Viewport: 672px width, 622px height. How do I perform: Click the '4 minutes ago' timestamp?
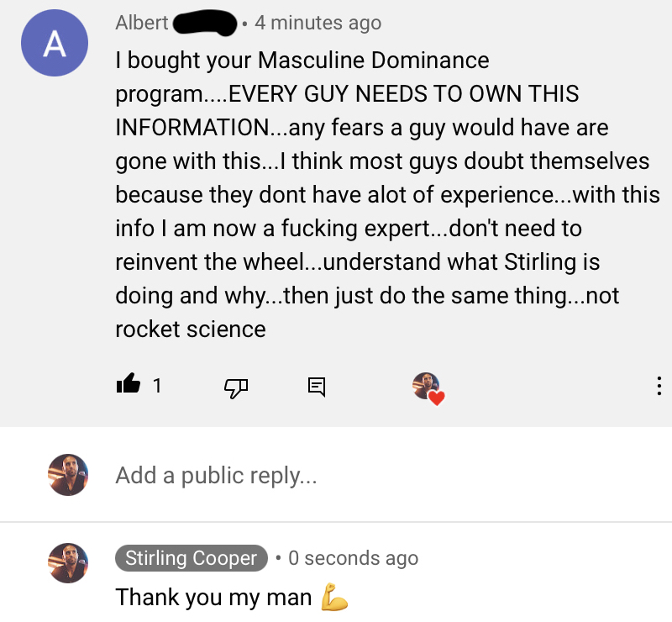tap(318, 23)
